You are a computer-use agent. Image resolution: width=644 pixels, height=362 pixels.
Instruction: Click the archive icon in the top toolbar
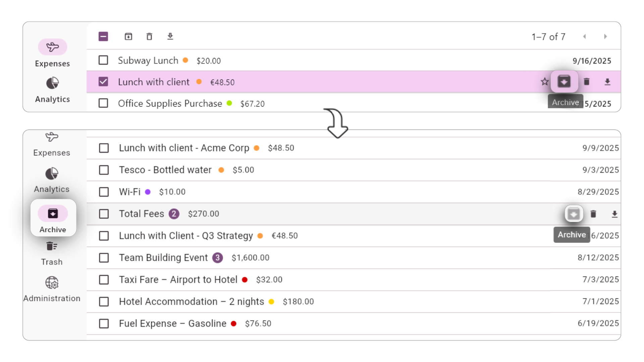(128, 37)
